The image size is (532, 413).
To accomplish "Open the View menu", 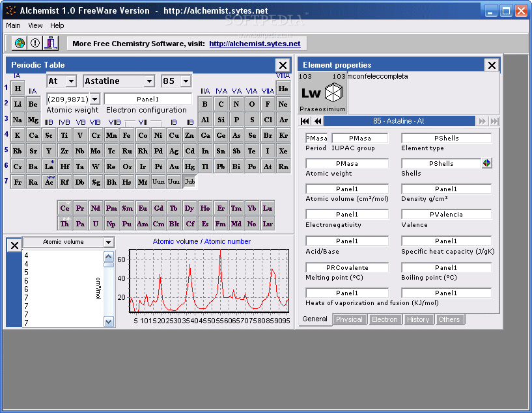I will (x=35, y=25).
